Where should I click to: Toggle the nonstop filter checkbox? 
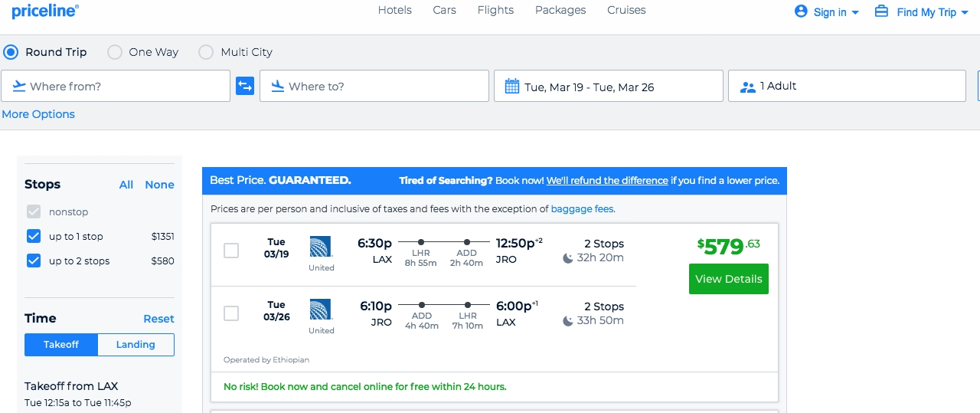coord(34,211)
